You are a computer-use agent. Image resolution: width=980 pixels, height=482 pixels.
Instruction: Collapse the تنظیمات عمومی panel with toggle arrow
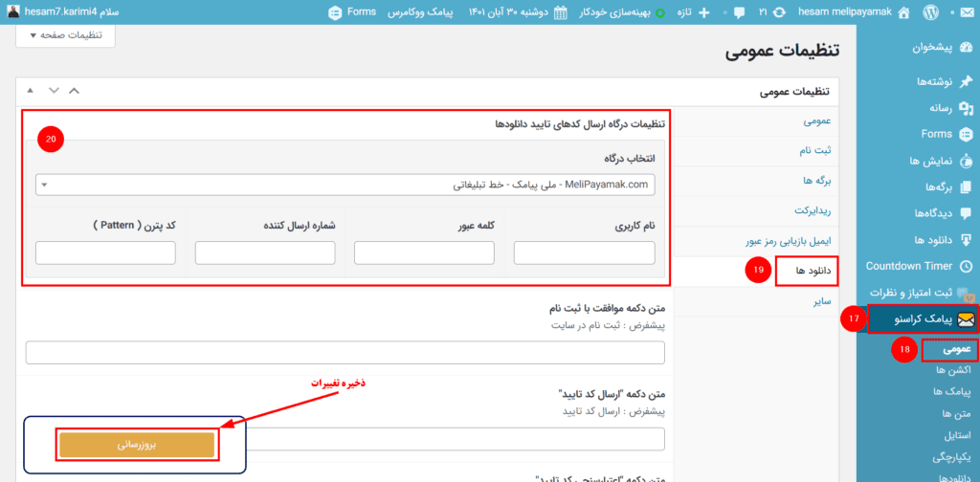(30, 91)
